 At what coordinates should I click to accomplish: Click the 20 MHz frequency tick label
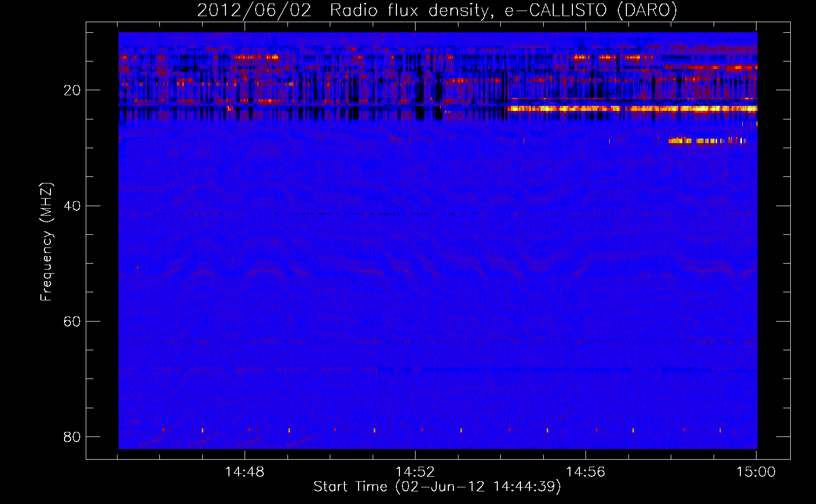point(72,91)
